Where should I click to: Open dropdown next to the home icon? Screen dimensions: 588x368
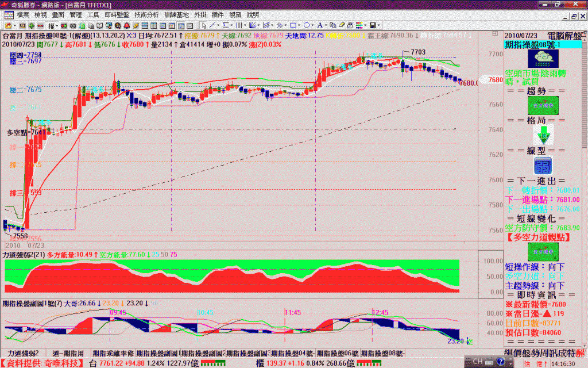pos(15,25)
